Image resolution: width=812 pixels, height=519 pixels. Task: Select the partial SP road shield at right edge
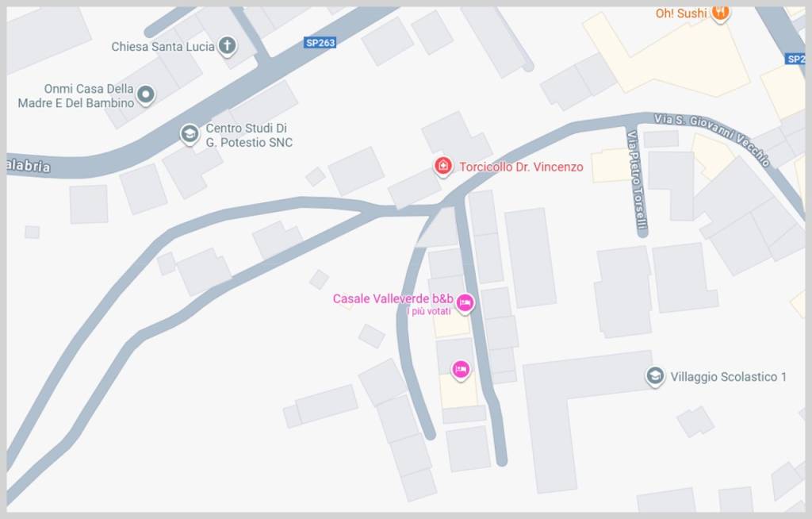click(795, 59)
